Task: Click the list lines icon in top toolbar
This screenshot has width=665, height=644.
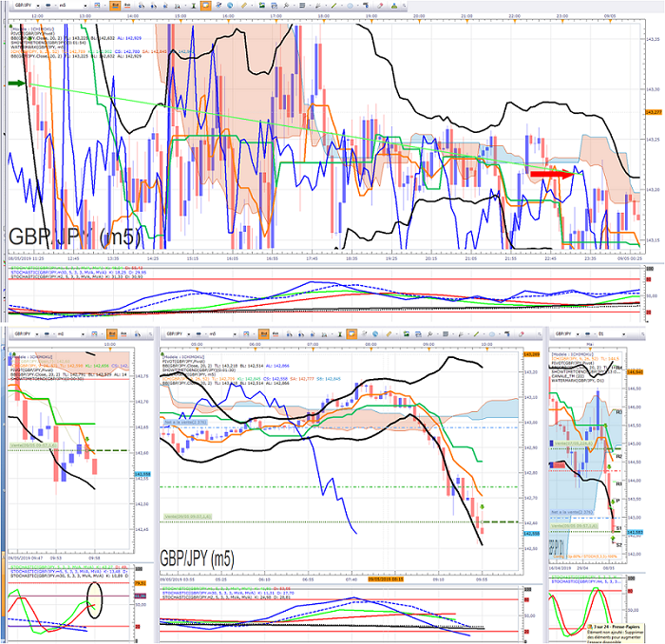Action: tap(301, 6)
